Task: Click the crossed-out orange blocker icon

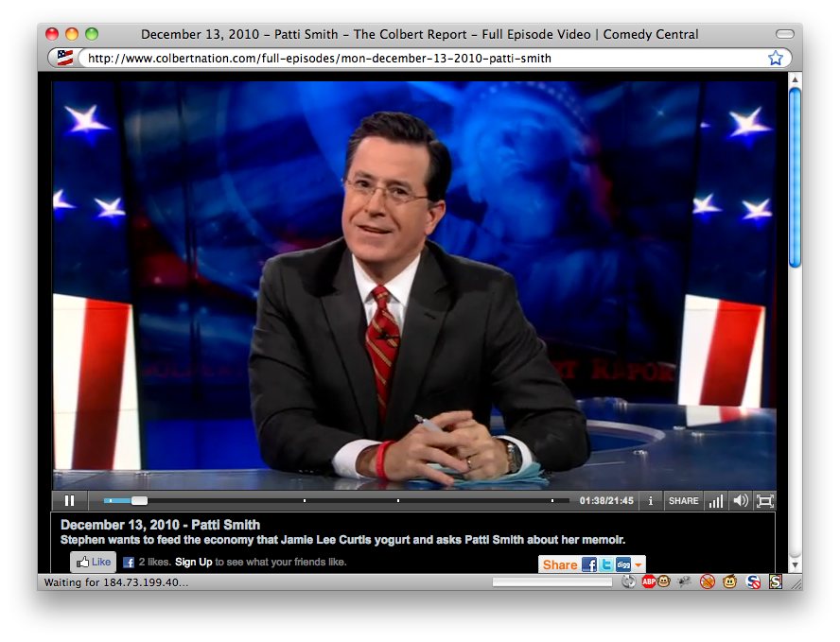Action: pyautogui.click(x=708, y=581)
